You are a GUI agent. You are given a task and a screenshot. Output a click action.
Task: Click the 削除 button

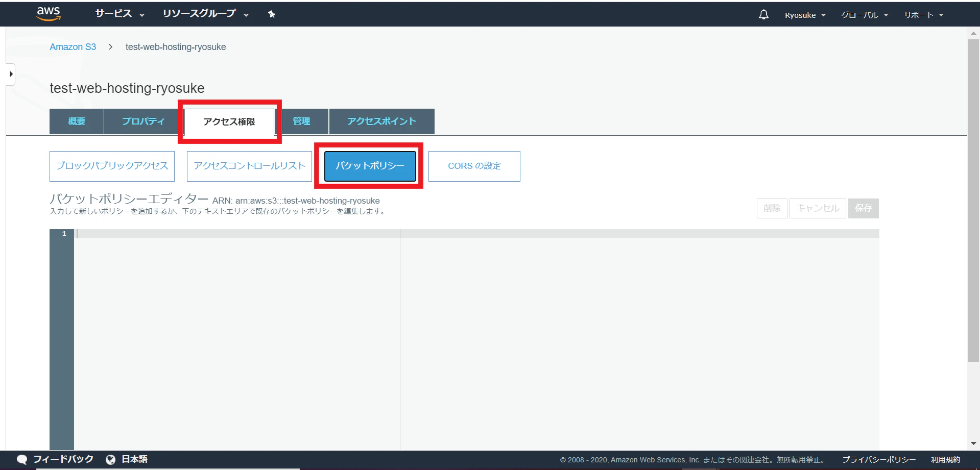tap(772, 208)
